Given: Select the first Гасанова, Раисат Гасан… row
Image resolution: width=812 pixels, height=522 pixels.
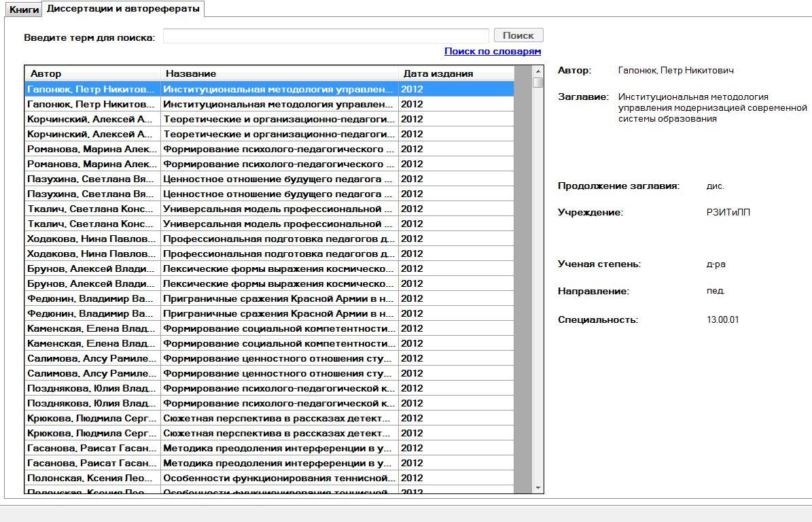Looking at the screenshot, I should 269,448.
